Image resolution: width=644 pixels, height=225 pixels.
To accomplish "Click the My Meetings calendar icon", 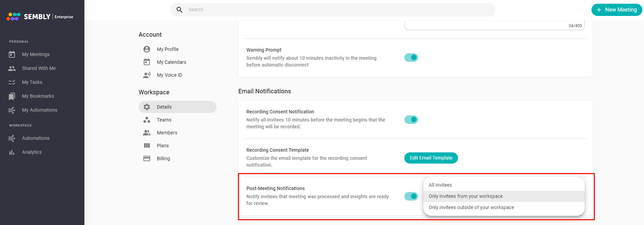I will click(x=12, y=54).
